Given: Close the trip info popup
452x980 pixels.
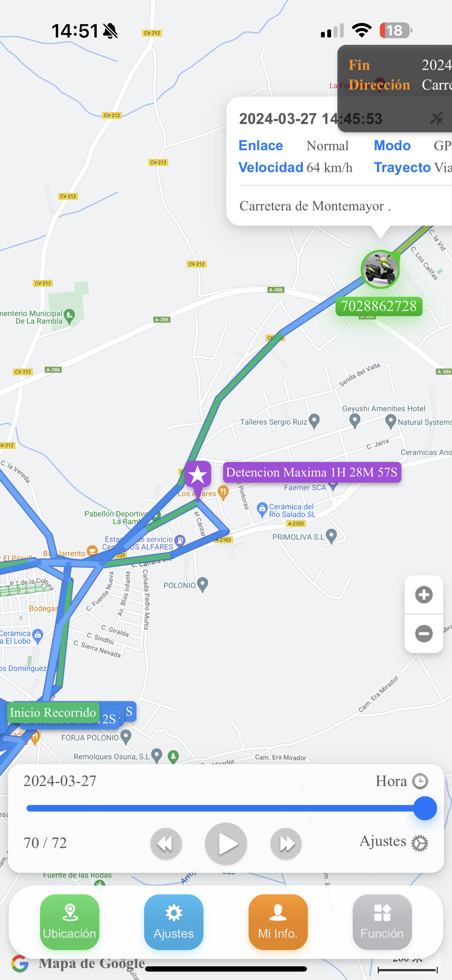Looking at the screenshot, I should pyautogui.click(x=437, y=119).
